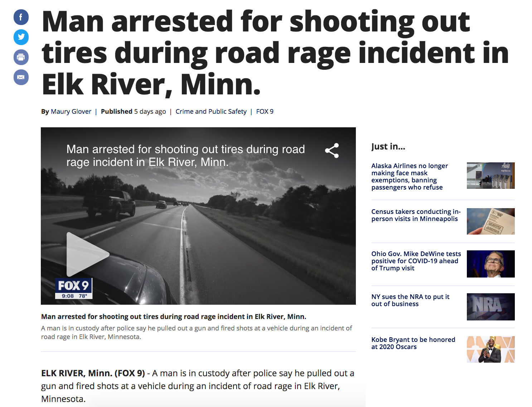This screenshot has height=407, width=532.
Task: Open NRA logo thumbnail
Action: [490, 307]
